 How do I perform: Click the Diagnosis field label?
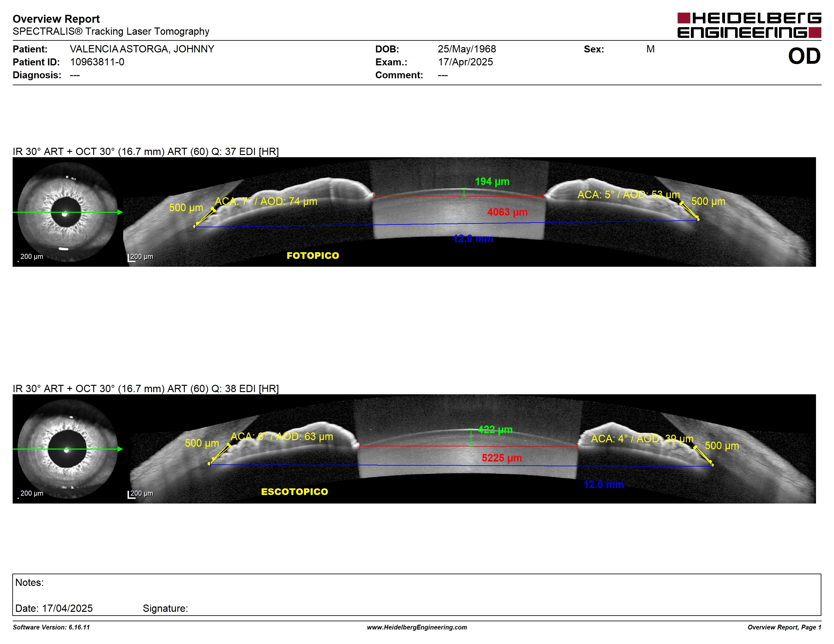pyautogui.click(x=37, y=75)
